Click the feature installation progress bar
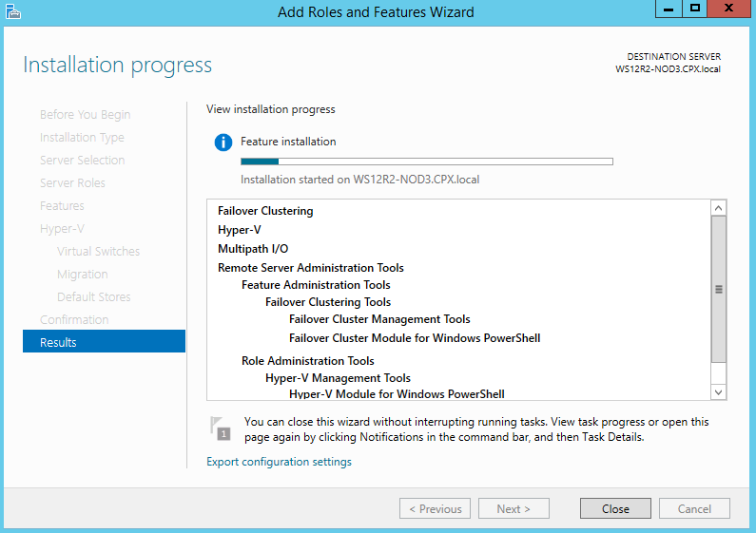This screenshot has width=756, height=533. (x=427, y=162)
